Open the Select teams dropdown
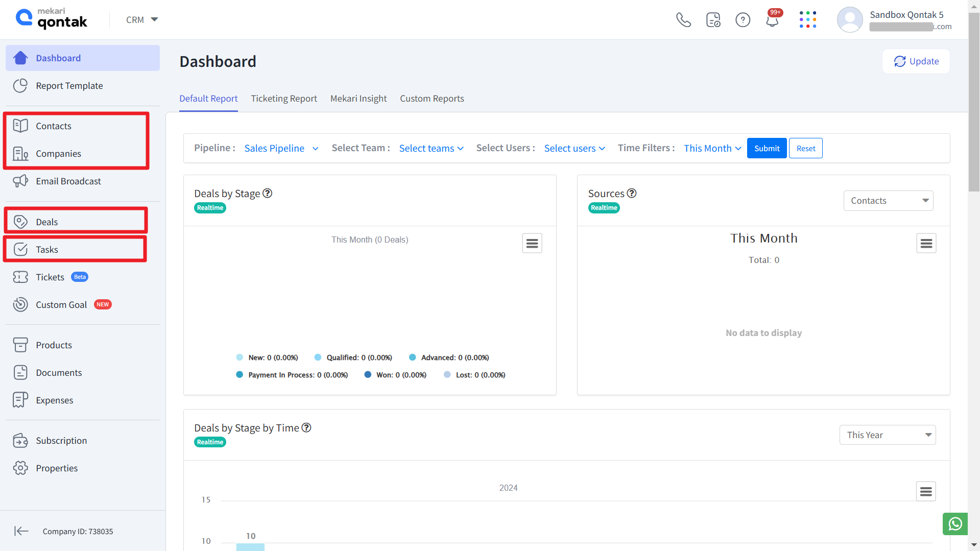Image resolution: width=980 pixels, height=551 pixels. [x=432, y=148]
